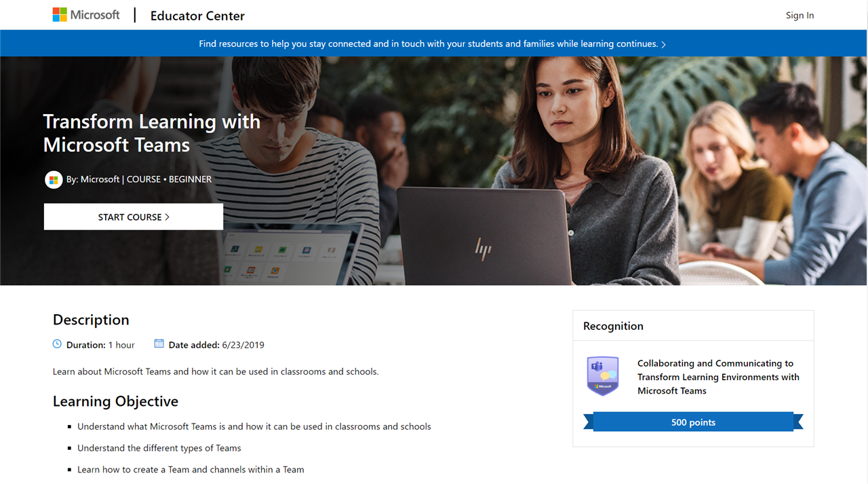Click the Microsoft author avatar icon
This screenshot has width=868, height=484.
[54, 180]
